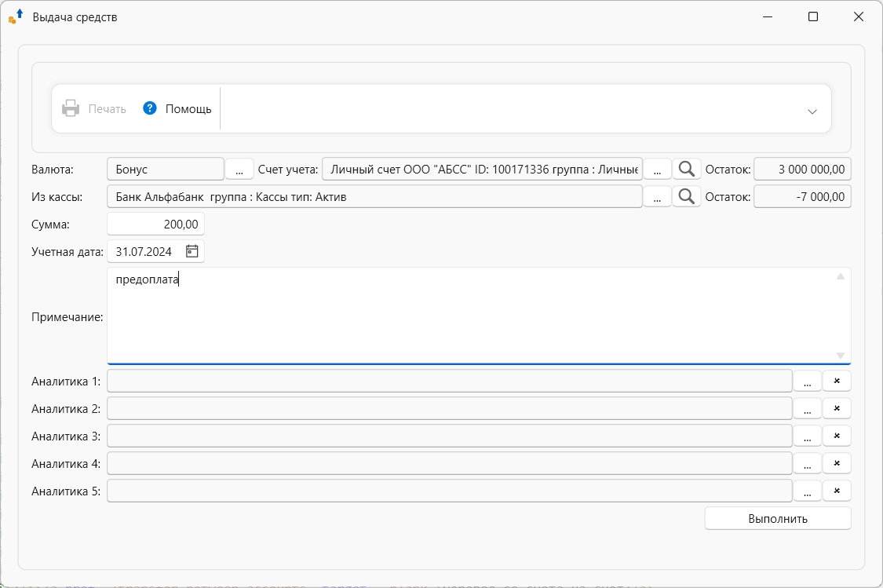Click the Примечание text area

pos(479,316)
